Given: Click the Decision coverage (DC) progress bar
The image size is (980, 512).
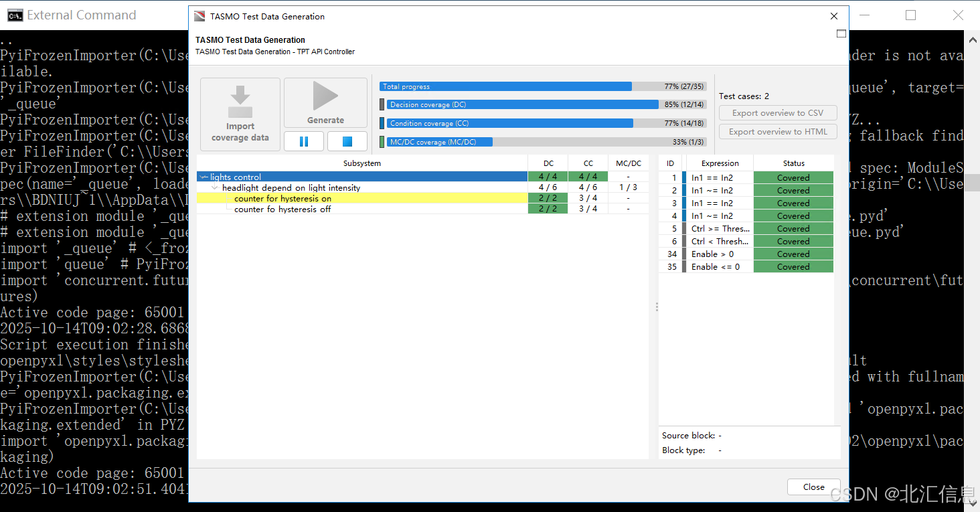Looking at the screenshot, I should coord(547,104).
